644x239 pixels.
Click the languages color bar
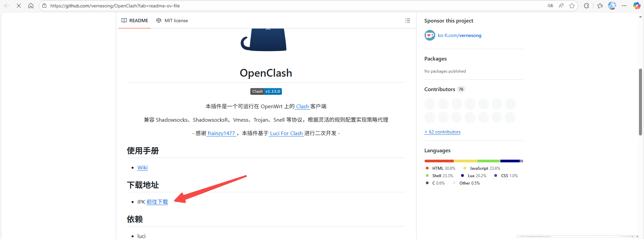[474, 161]
